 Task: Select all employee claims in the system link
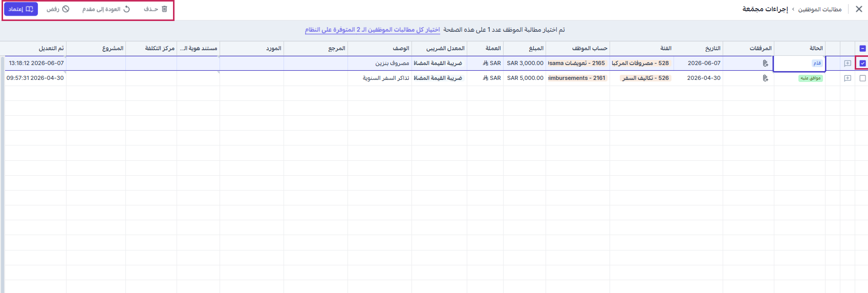pos(373,30)
